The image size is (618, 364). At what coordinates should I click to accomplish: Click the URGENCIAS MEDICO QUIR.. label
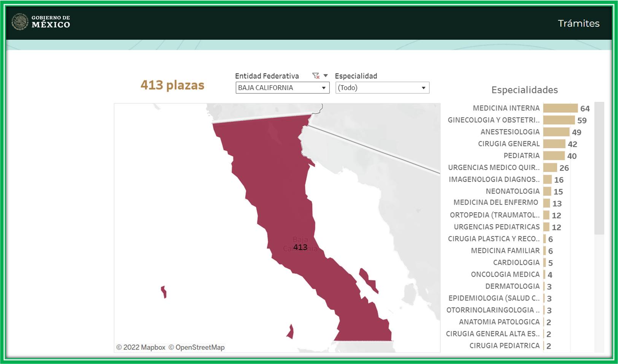(x=494, y=168)
